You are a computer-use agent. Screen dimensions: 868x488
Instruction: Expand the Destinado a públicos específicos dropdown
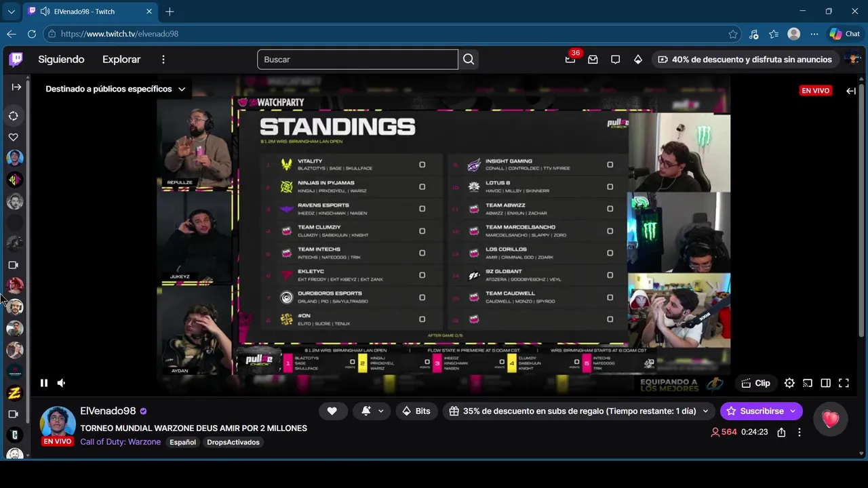115,89
